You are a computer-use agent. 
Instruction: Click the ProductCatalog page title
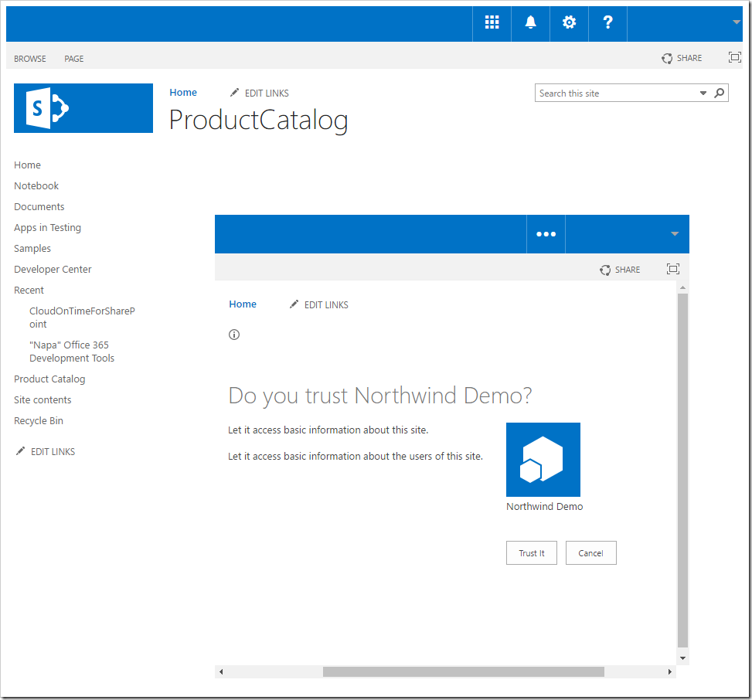[258, 121]
